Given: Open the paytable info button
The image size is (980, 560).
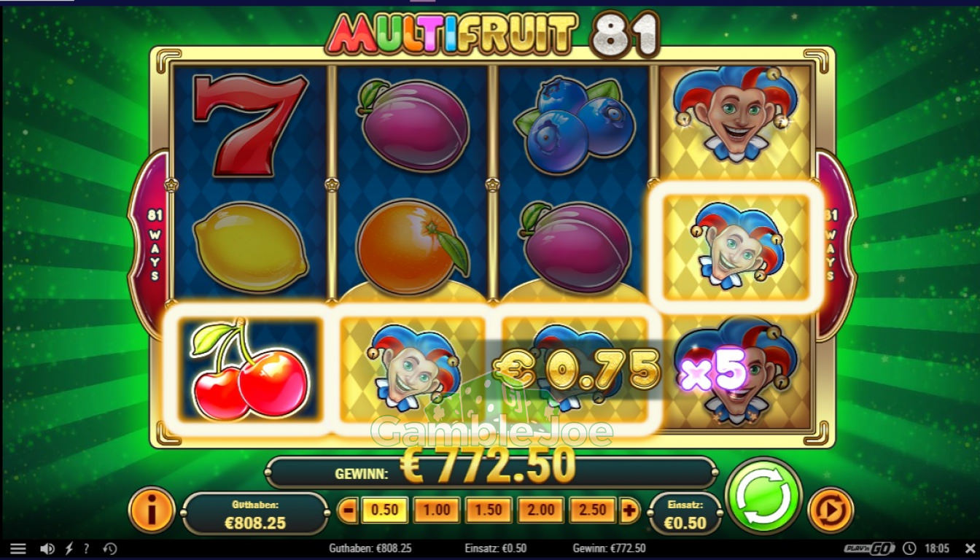Looking at the screenshot, I should click(x=152, y=510).
